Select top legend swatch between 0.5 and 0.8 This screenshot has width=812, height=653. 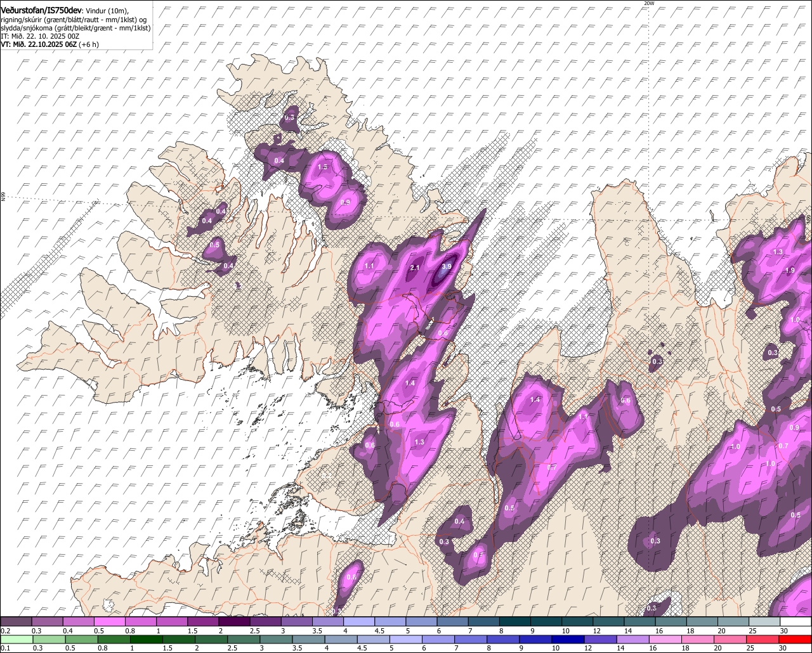coord(109,621)
